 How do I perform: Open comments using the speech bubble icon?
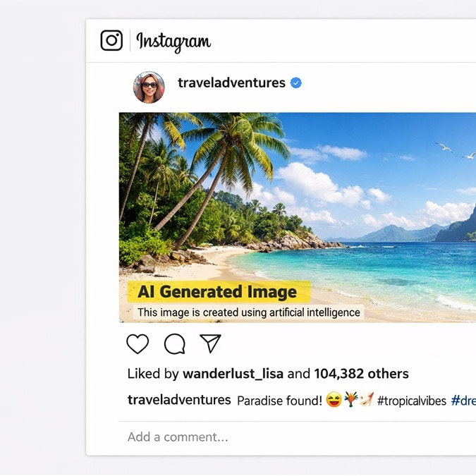point(174,344)
